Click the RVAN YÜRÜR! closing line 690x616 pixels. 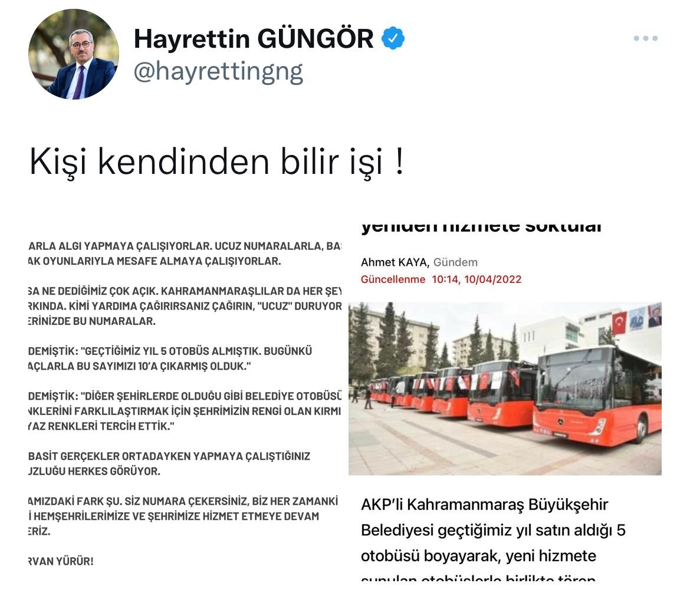pos(61,561)
